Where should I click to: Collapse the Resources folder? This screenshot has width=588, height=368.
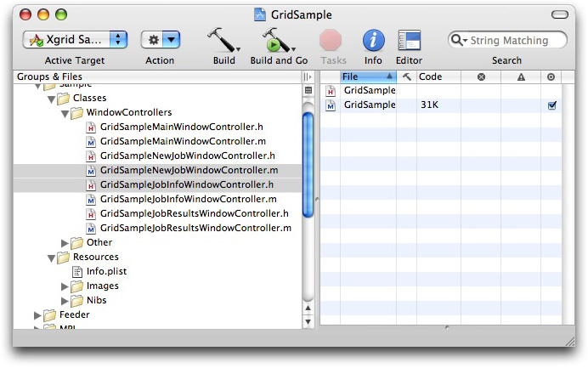51,258
